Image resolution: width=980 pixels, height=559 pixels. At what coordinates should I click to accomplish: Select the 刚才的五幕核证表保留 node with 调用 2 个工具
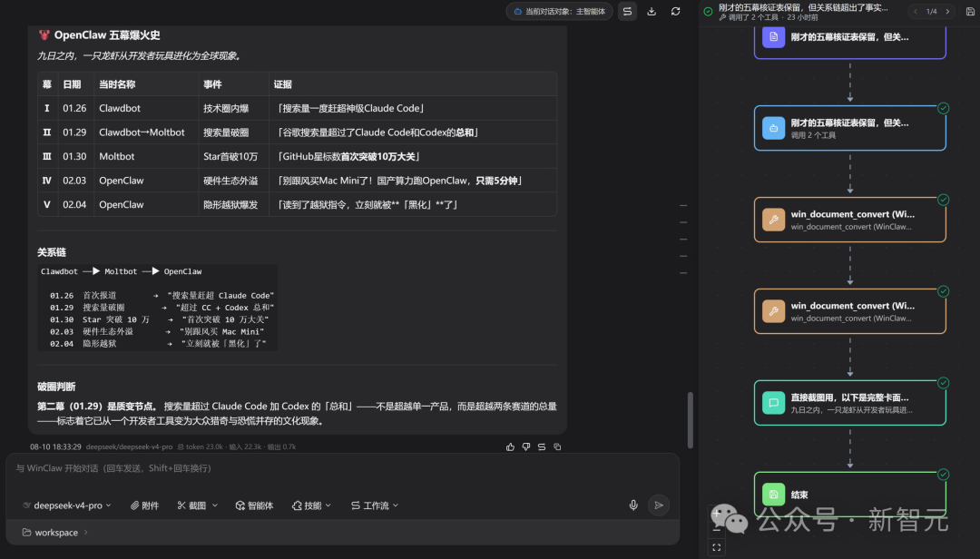tap(850, 128)
